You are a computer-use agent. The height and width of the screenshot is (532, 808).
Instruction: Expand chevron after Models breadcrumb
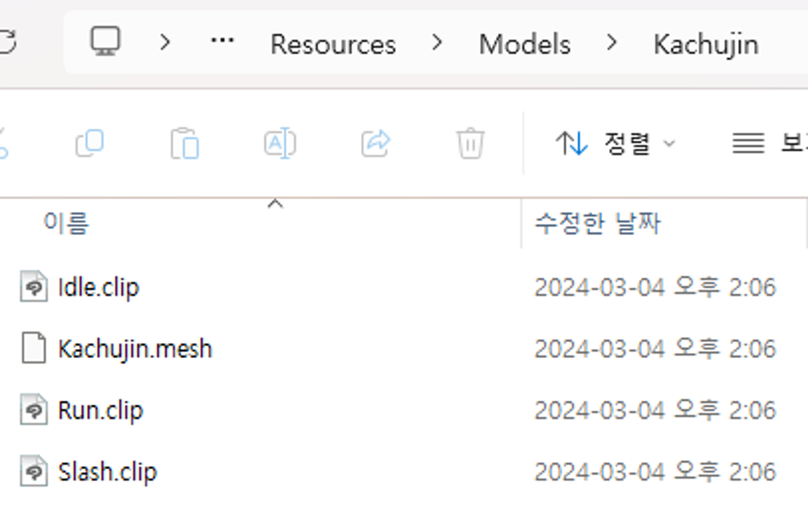click(612, 42)
